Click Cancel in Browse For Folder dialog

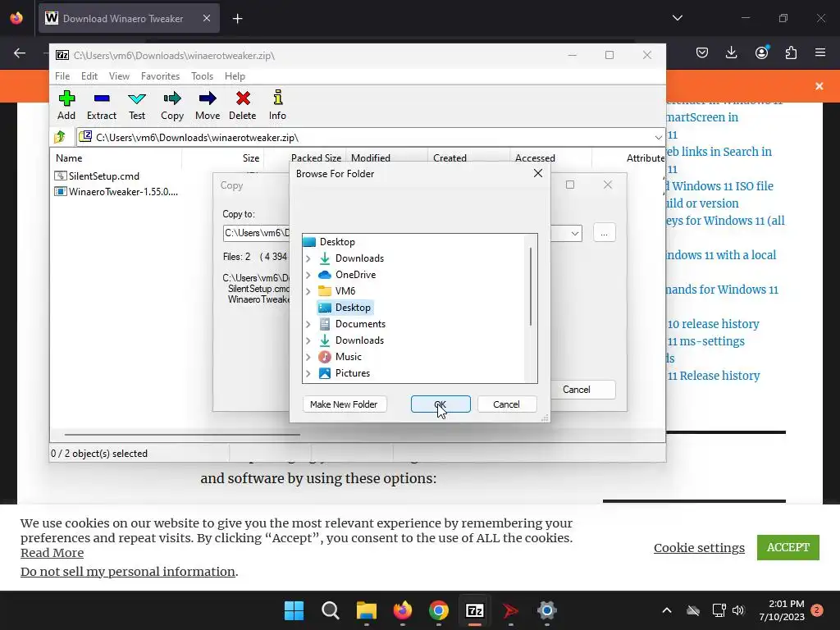pyautogui.click(x=506, y=404)
